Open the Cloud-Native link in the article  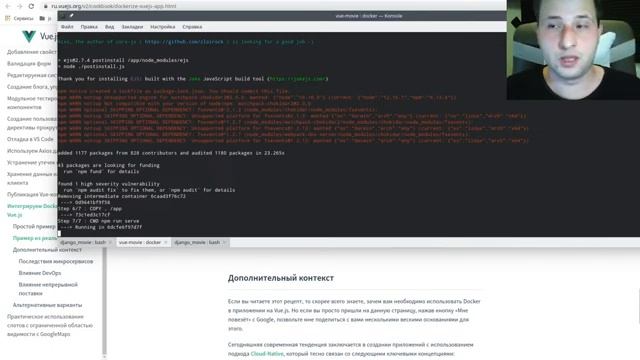(x=267, y=353)
